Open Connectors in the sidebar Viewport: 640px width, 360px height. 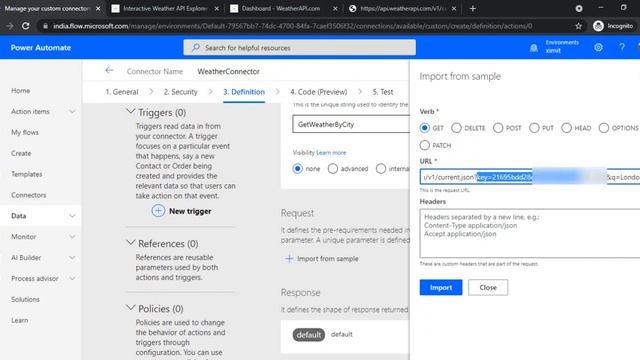tap(29, 195)
